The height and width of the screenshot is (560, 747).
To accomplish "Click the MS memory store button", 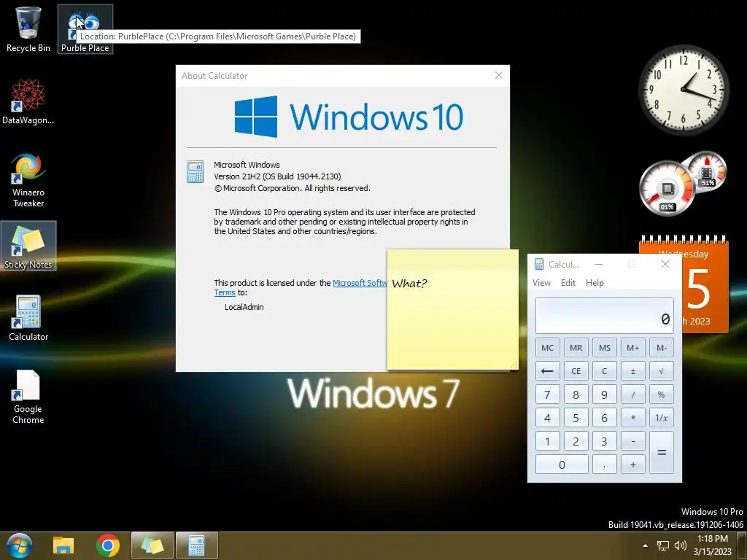I will tap(605, 348).
